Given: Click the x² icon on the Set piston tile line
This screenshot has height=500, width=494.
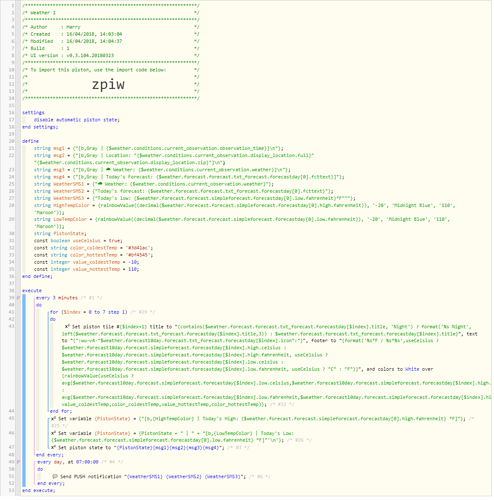Looking at the screenshot, I should tap(67, 328).
